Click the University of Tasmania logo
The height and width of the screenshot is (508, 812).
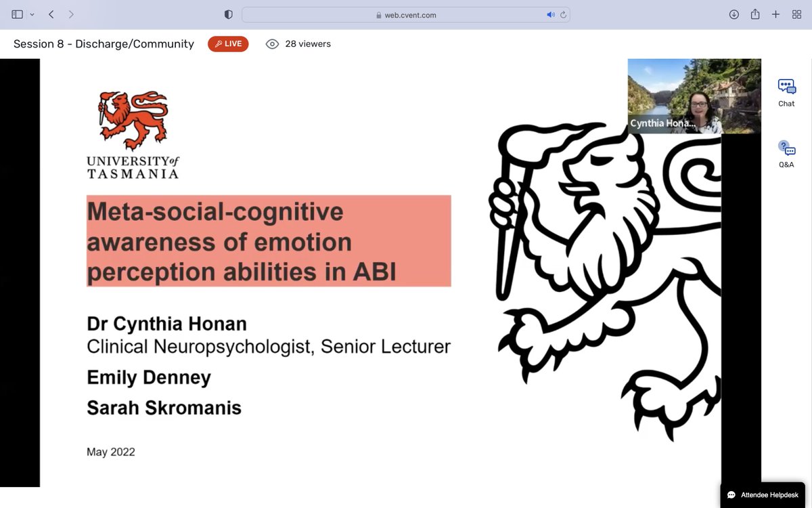(133, 134)
